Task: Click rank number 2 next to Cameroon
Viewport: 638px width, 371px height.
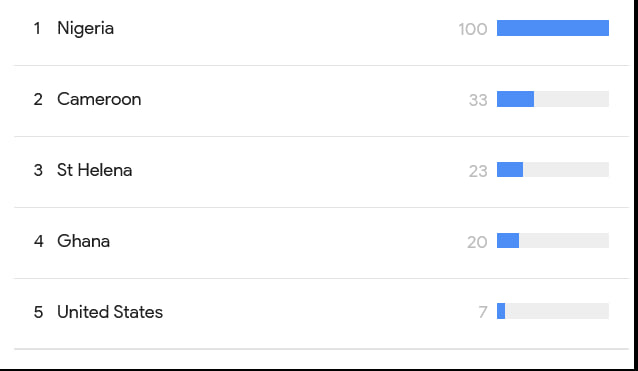Action: 38,100
